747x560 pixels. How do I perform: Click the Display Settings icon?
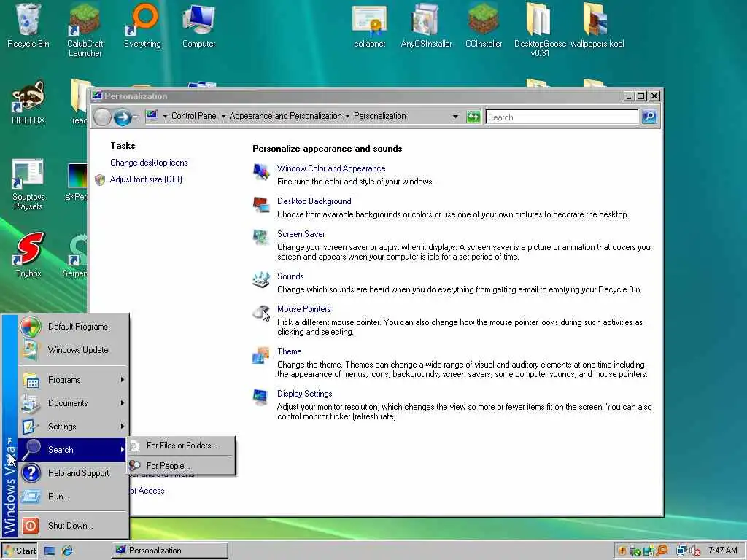point(261,397)
